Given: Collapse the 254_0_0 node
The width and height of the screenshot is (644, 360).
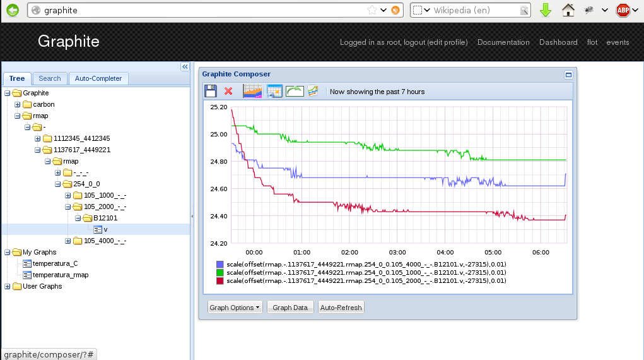Looking at the screenshot, I should tap(57, 184).
